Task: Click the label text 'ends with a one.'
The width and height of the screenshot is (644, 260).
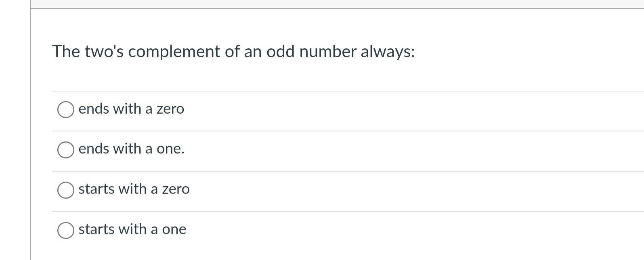Action: (x=131, y=150)
